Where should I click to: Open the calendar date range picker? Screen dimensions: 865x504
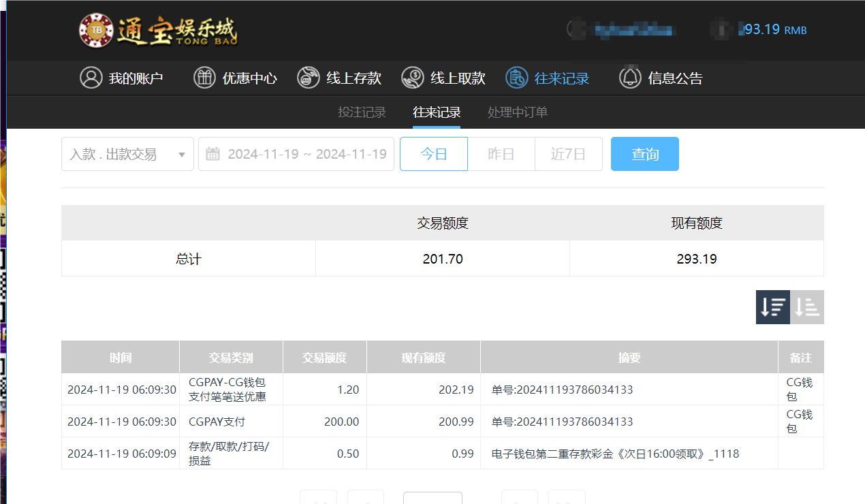point(213,154)
